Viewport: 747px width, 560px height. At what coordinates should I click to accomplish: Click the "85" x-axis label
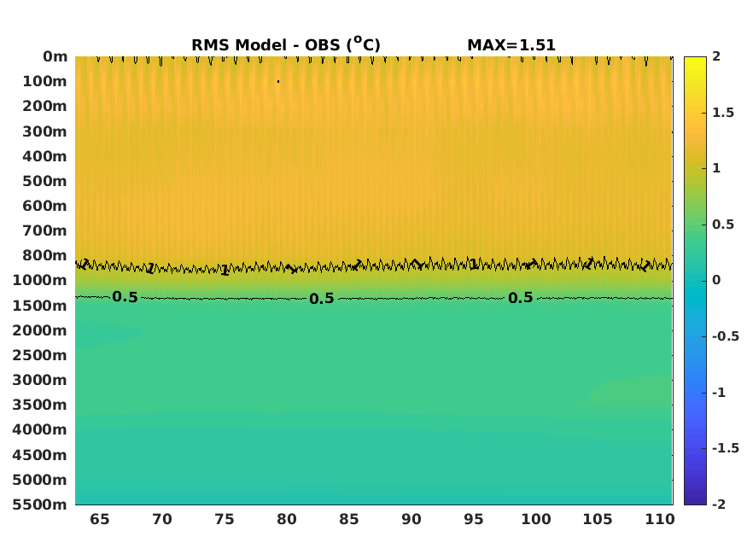[348, 519]
